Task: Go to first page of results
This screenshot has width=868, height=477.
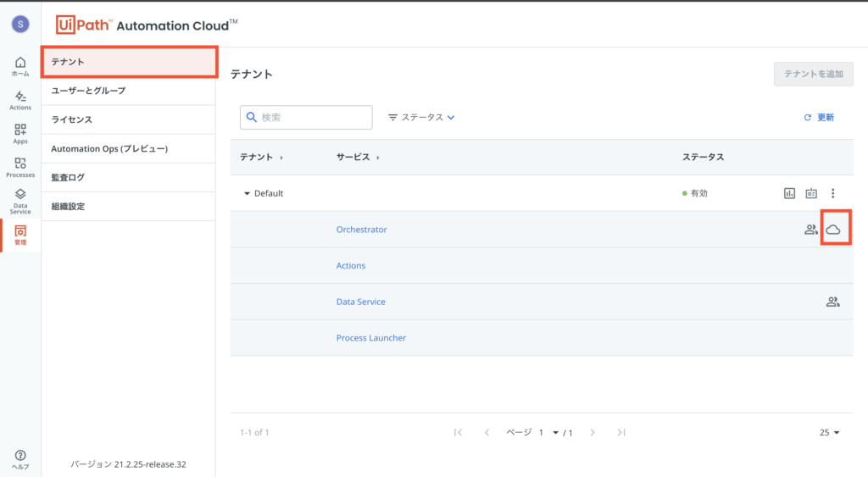Action: pyautogui.click(x=458, y=432)
